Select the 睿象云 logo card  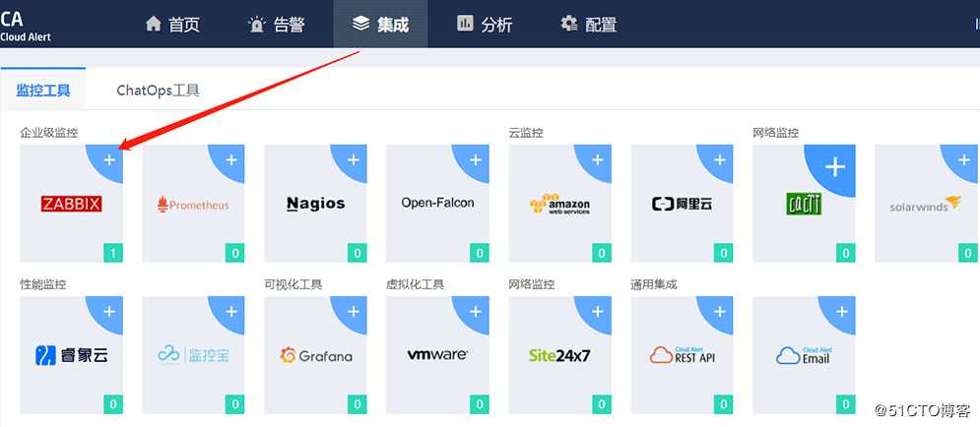click(x=71, y=355)
